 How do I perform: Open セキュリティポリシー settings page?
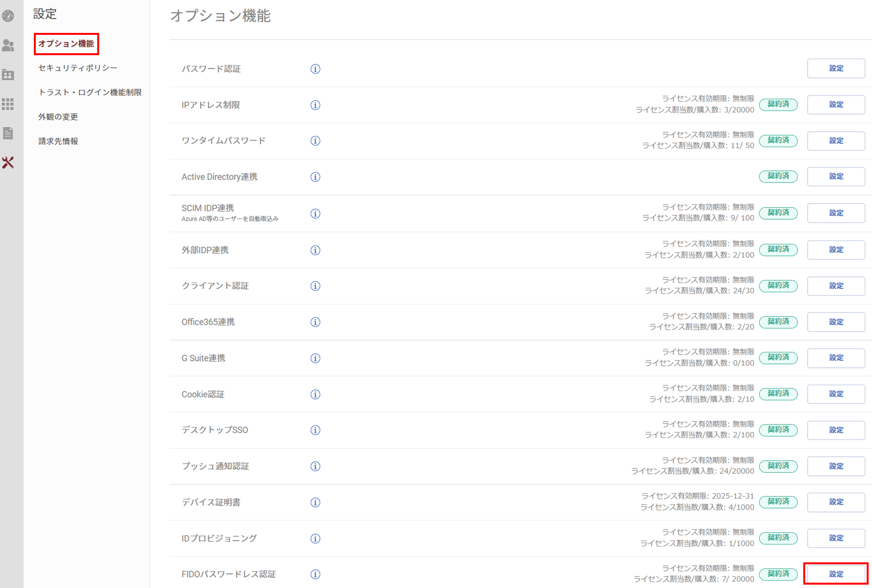(78, 68)
